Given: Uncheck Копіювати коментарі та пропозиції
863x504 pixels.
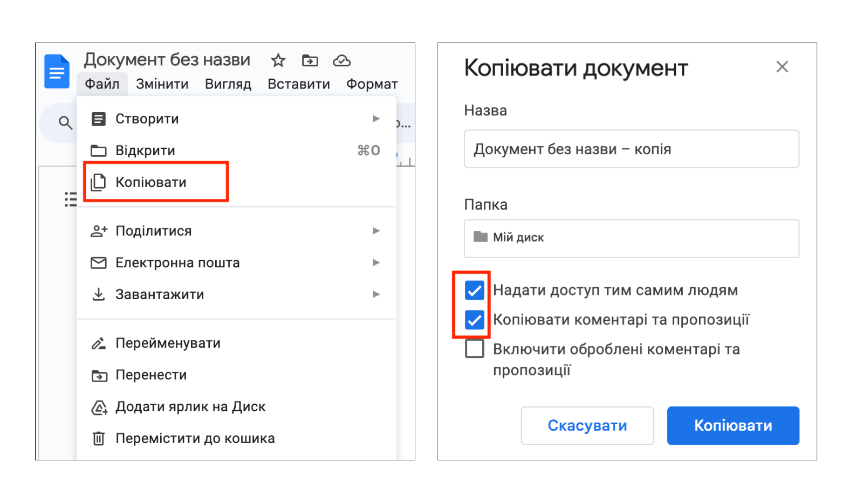Looking at the screenshot, I should [475, 320].
